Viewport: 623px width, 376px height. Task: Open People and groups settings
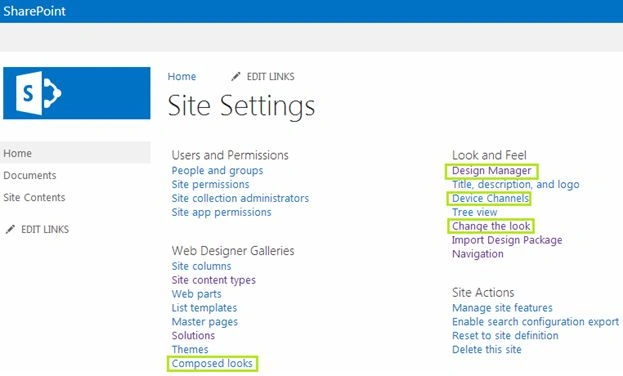[x=217, y=171]
